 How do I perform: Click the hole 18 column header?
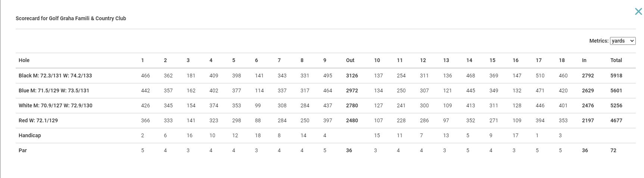click(562, 60)
